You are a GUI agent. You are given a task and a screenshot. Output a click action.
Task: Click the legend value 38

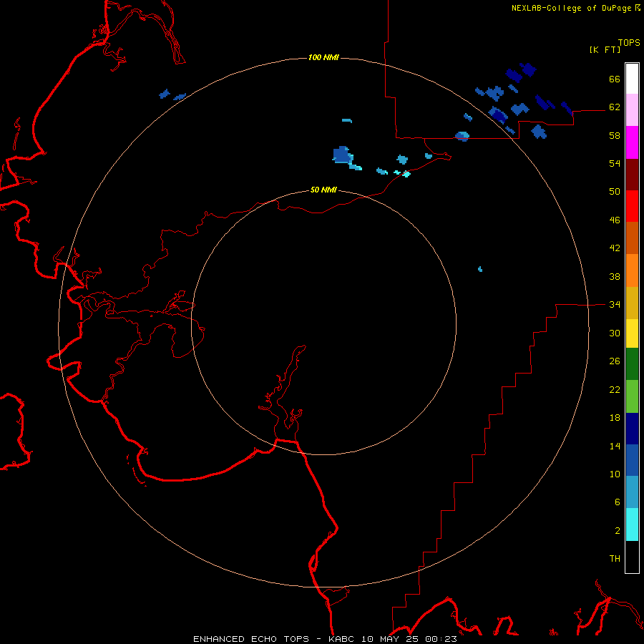(615, 277)
